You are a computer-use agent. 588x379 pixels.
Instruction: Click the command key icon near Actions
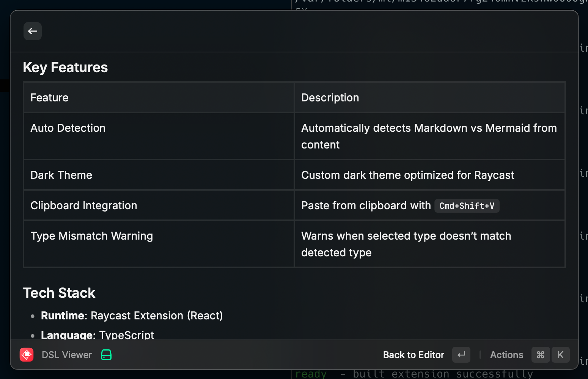pyautogui.click(x=541, y=355)
